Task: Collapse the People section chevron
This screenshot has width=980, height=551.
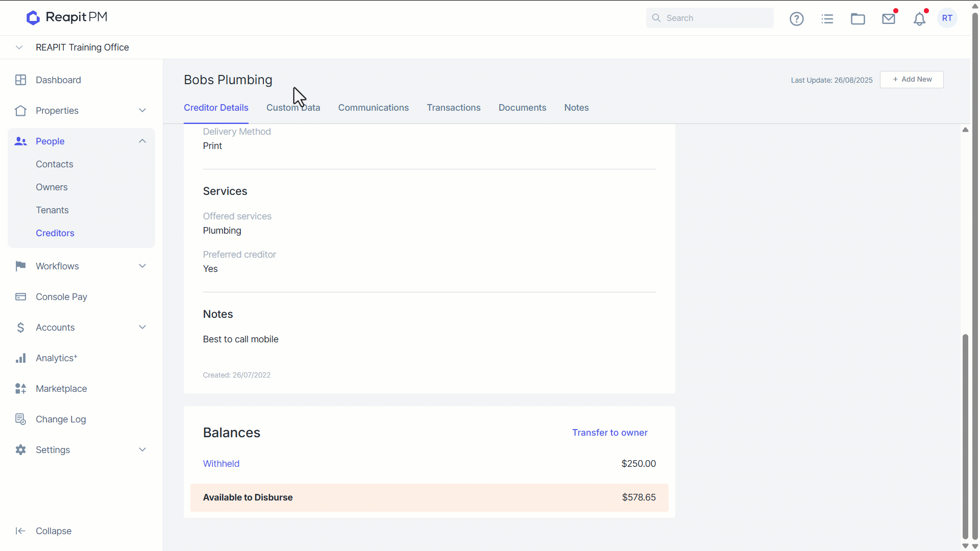Action: [x=142, y=141]
